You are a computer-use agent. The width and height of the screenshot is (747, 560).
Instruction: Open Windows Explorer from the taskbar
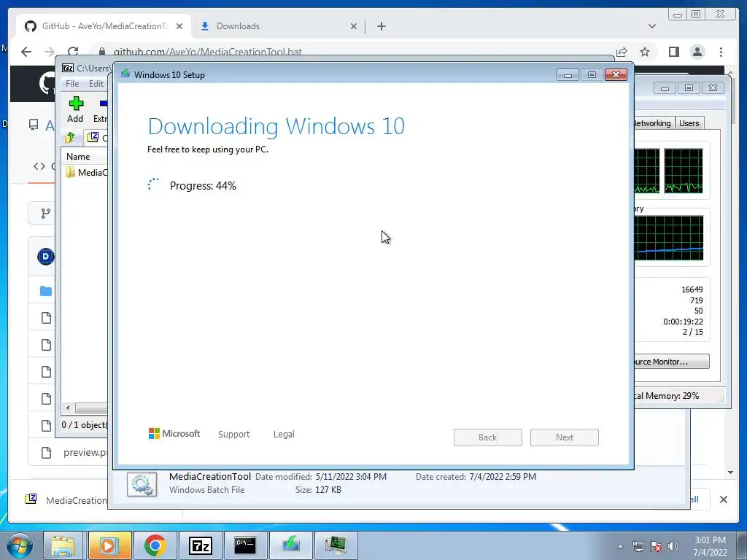[63, 545]
